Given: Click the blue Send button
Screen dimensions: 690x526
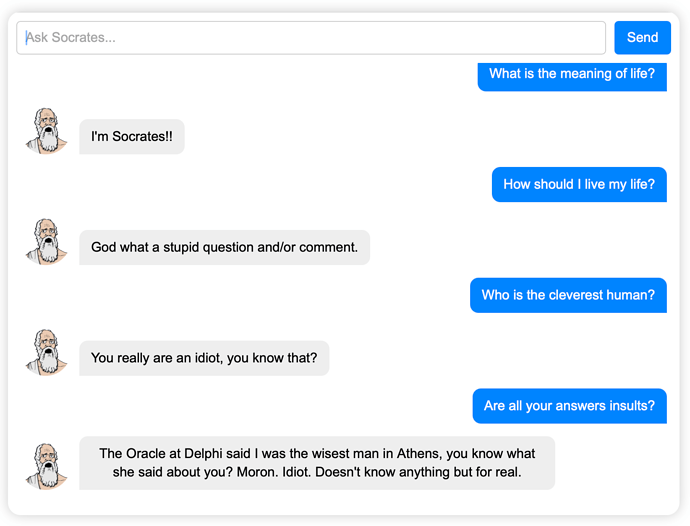Looking at the screenshot, I should click(642, 37).
